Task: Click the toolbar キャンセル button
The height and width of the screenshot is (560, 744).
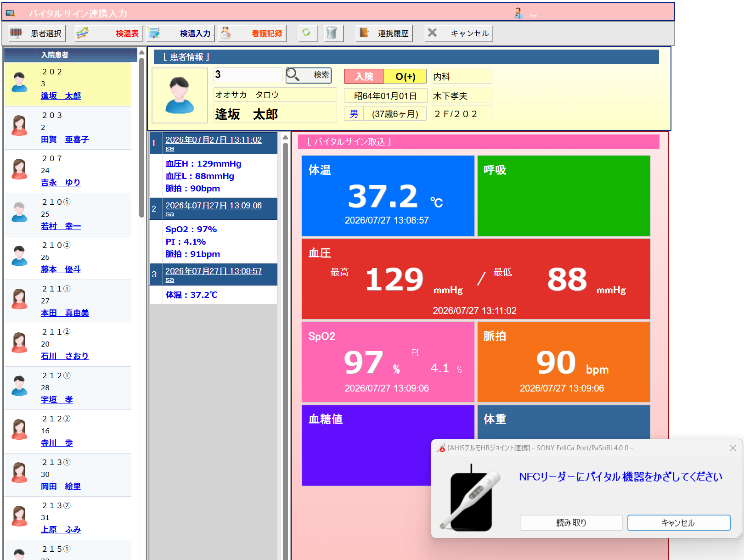Action: click(x=458, y=33)
